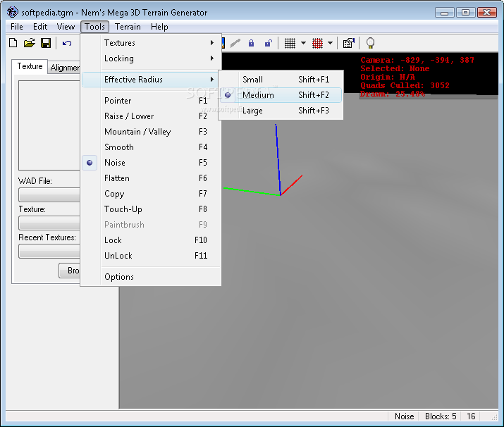Choose the Copy tool
Viewport: 504px width, 427px height.
[x=151, y=194]
